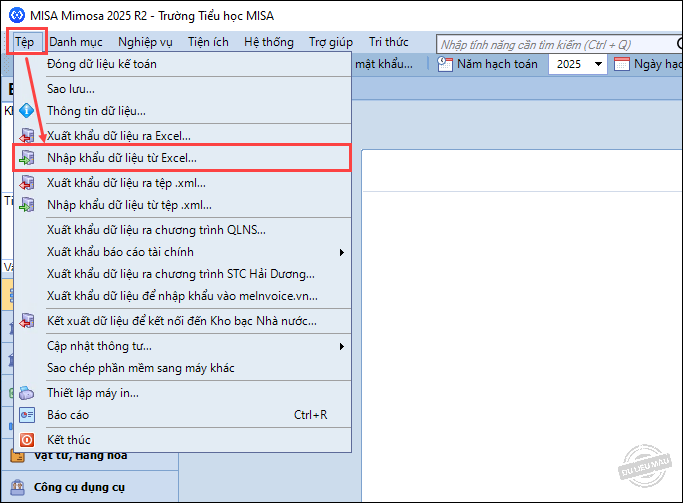Click the Thiết lập máy in printer icon

27,393
